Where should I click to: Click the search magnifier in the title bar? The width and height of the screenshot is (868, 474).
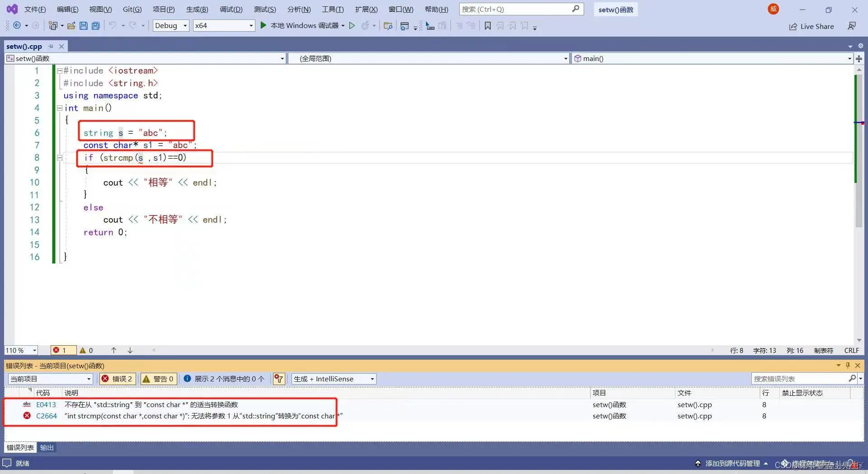576,9
